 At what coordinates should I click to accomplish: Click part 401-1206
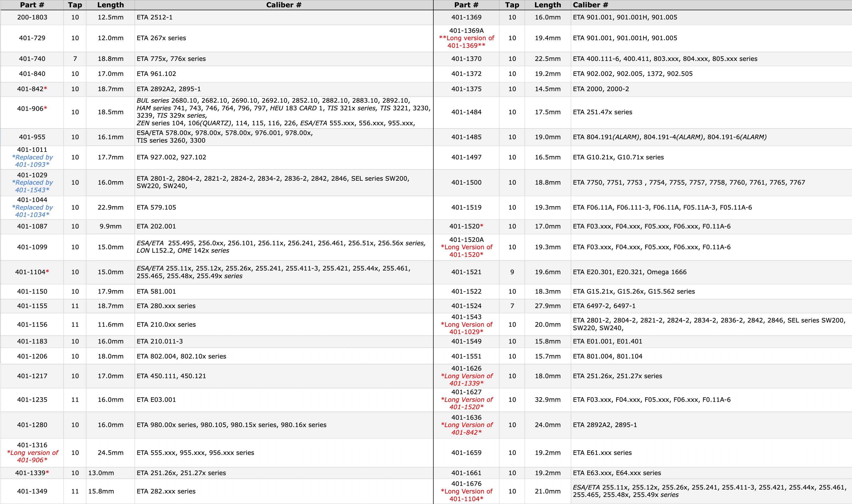pos(32,356)
